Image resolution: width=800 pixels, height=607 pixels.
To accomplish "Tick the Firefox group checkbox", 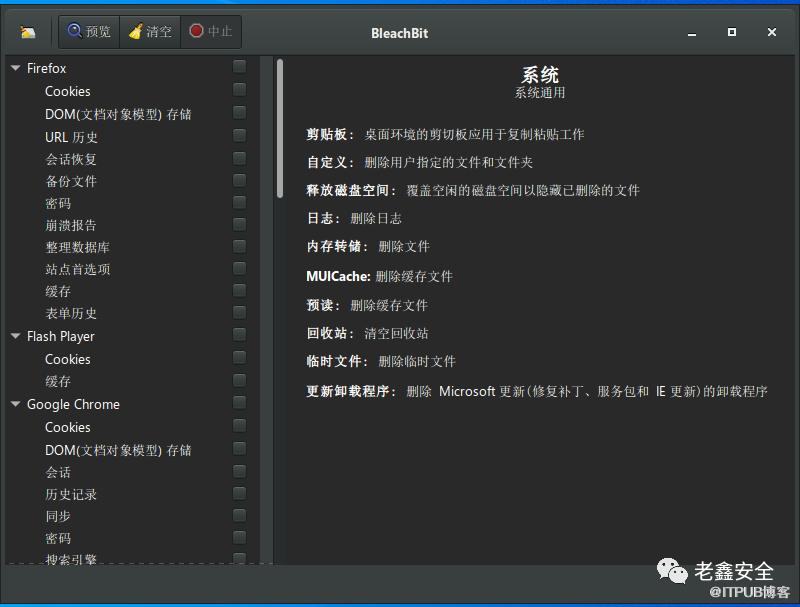I will 239,67.
